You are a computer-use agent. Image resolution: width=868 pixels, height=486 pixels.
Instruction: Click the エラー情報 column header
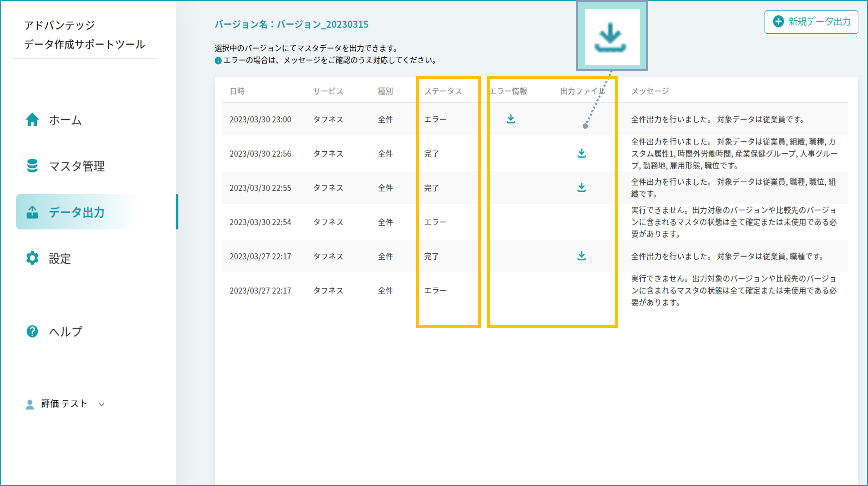[x=508, y=91]
